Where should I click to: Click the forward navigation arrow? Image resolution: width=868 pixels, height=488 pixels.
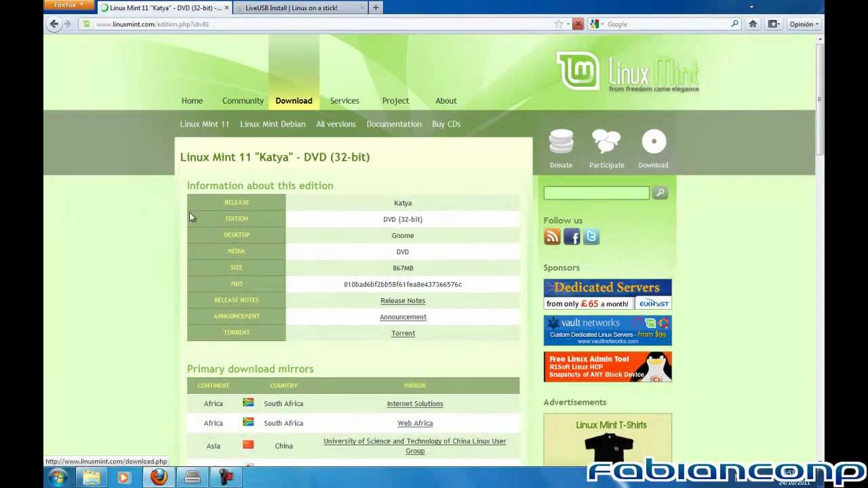point(67,24)
